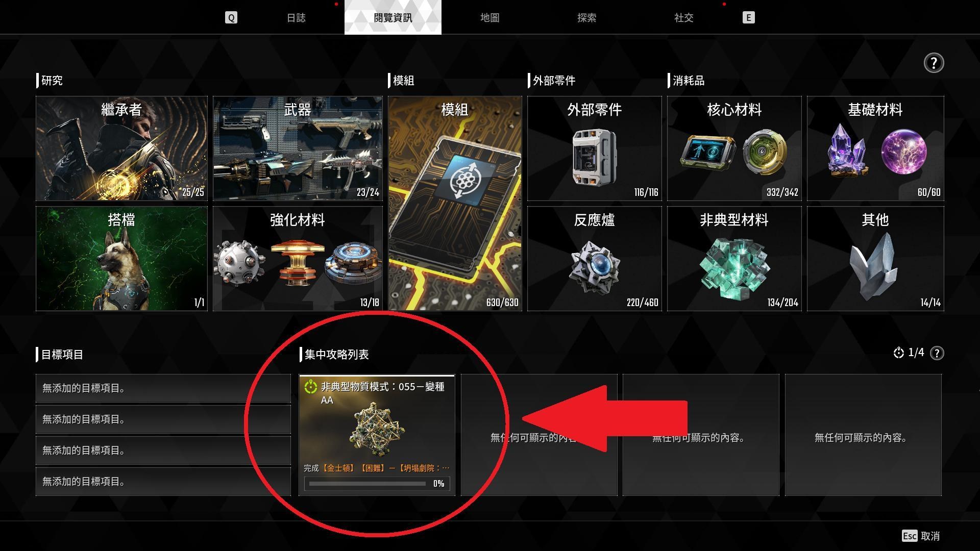
Task: Open the 武器 research tile
Action: tap(298, 148)
